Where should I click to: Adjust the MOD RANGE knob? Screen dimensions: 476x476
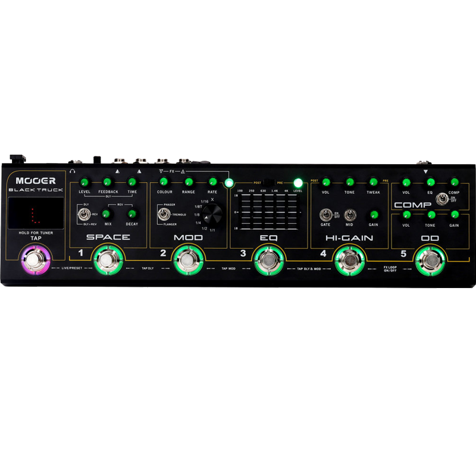pos(189,182)
